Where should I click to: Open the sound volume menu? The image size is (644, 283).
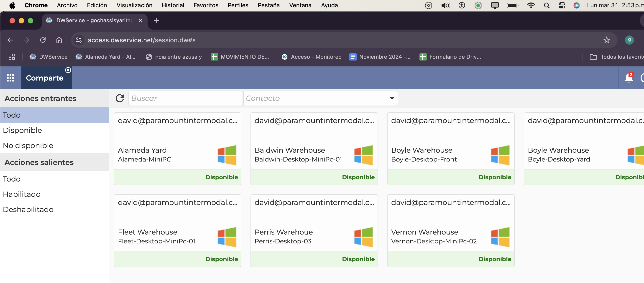(x=445, y=5)
